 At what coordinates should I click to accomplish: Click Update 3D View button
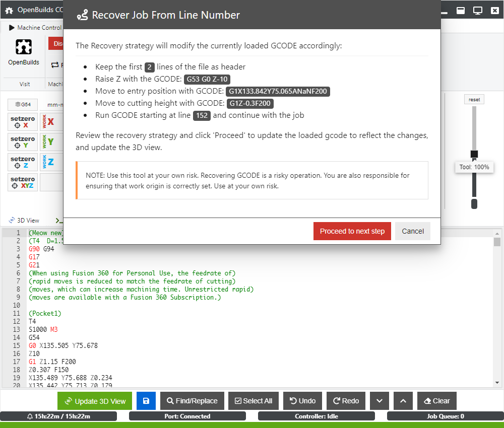coord(95,401)
